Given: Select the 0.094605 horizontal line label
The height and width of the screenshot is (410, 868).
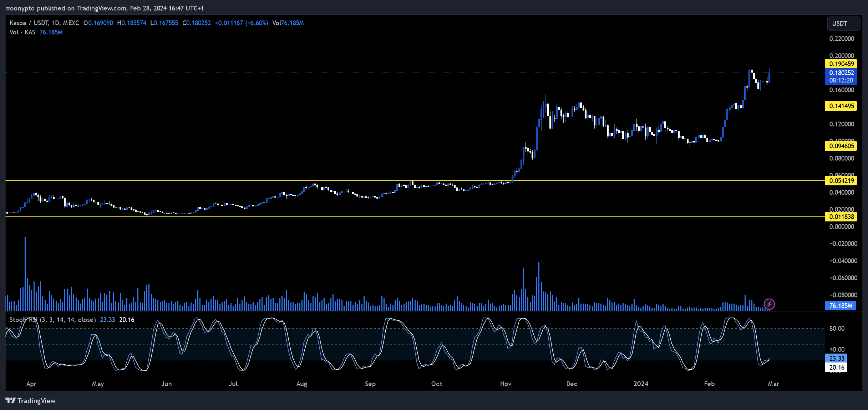Looking at the screenshot, I should [841, 146].
